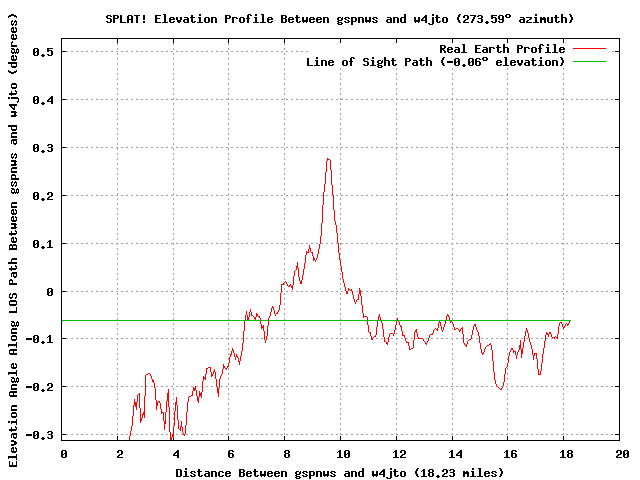Click the green legend line sample
The height and width of the screenshot is (480, 640).
(x=589, y=62)
